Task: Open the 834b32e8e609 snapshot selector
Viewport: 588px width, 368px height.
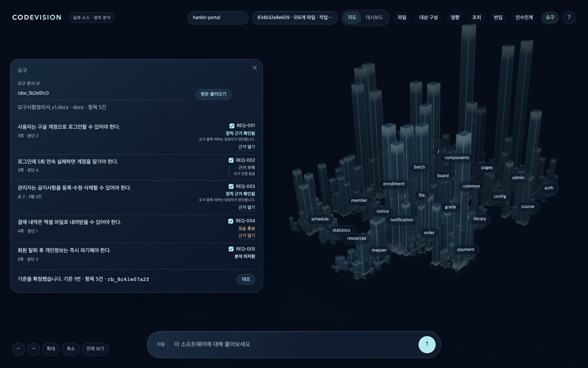Action: coord(294,18)
